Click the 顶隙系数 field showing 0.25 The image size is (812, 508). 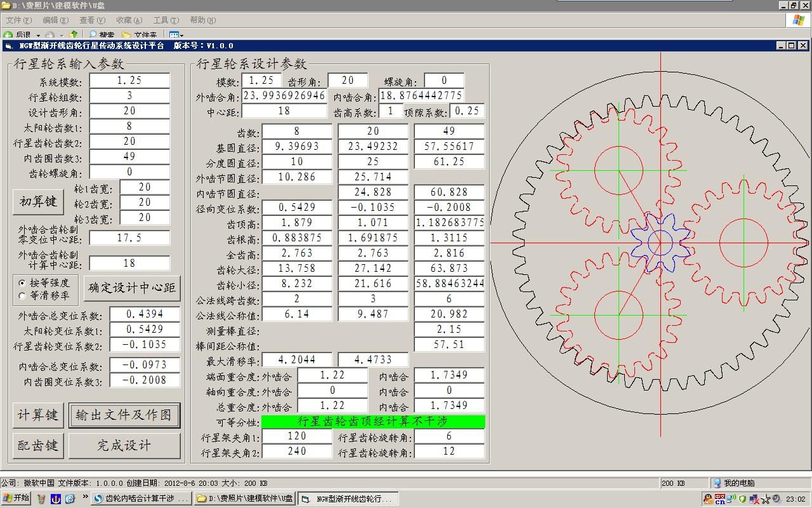pos(467,111)
